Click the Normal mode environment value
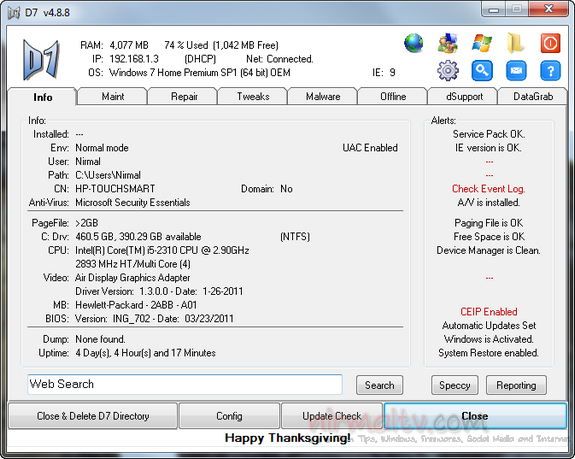The image size is (575, 459). 102,148
